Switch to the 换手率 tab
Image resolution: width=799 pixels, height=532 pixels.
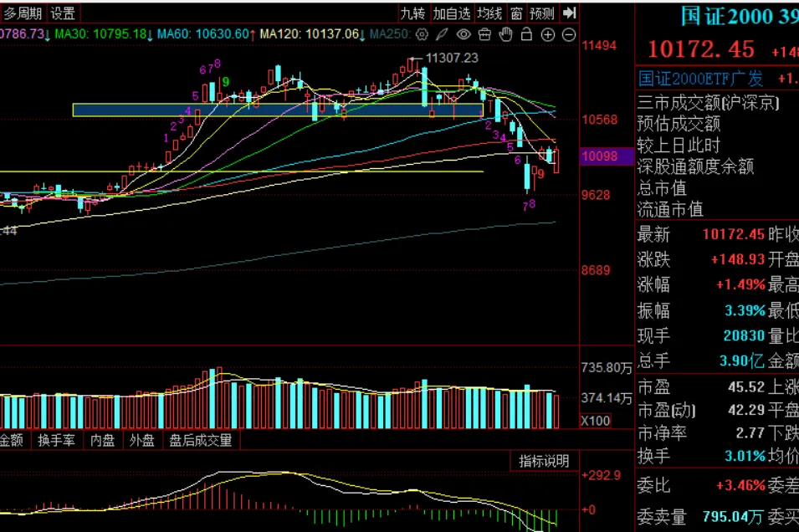pos(56,440)
